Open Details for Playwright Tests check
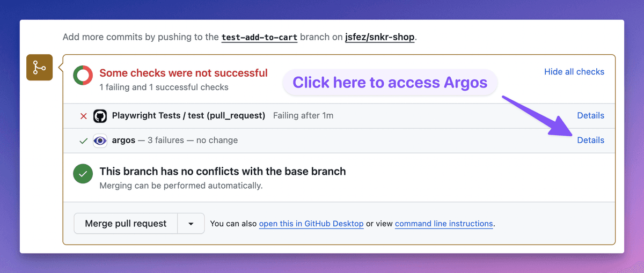Image resolution: width=644 pixels, height=273 pixels. (590, 115)
